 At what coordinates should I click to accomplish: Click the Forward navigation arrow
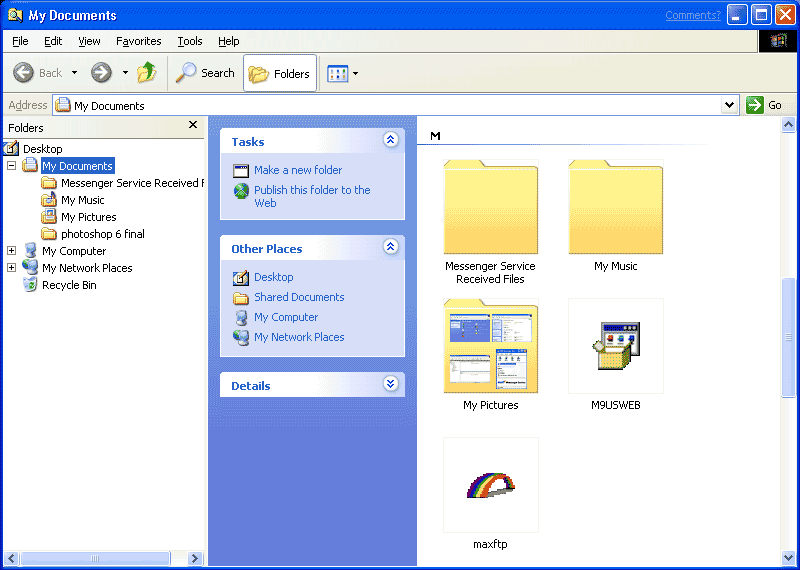click(101, 73)
